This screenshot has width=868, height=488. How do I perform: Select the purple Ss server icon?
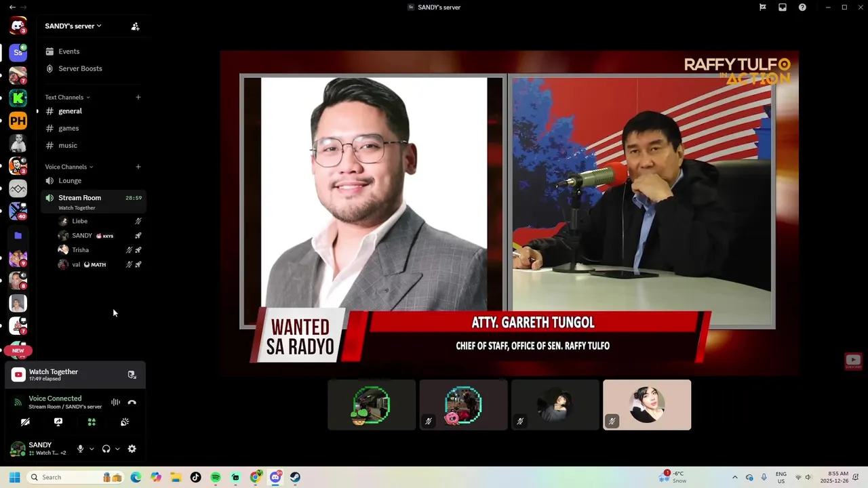pyautogui.click(x=18, y=52)
